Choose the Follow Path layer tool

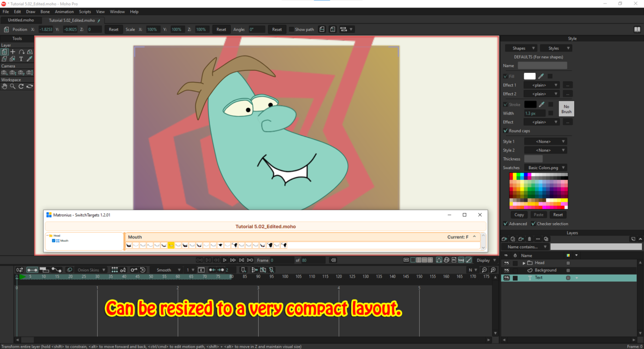[21, 52]
